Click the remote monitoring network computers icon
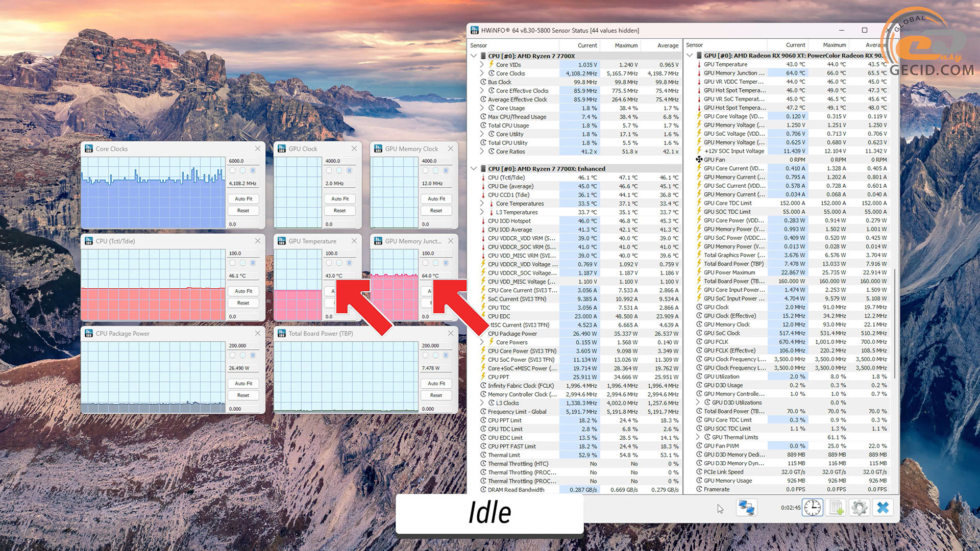This screenshot has height=551, width=980. [746, 508]
